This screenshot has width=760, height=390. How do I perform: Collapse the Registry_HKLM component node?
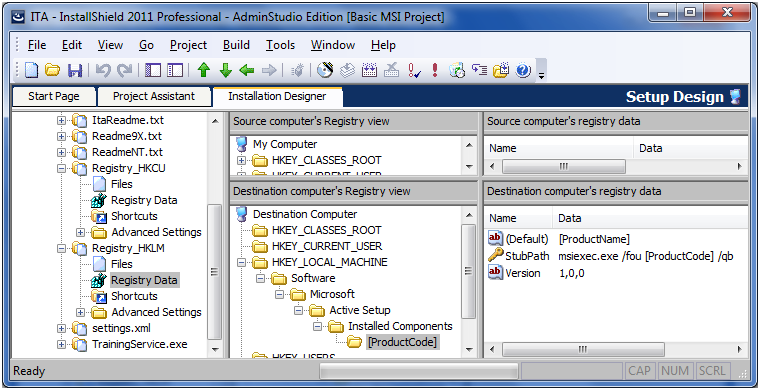[x=62, y=248]
